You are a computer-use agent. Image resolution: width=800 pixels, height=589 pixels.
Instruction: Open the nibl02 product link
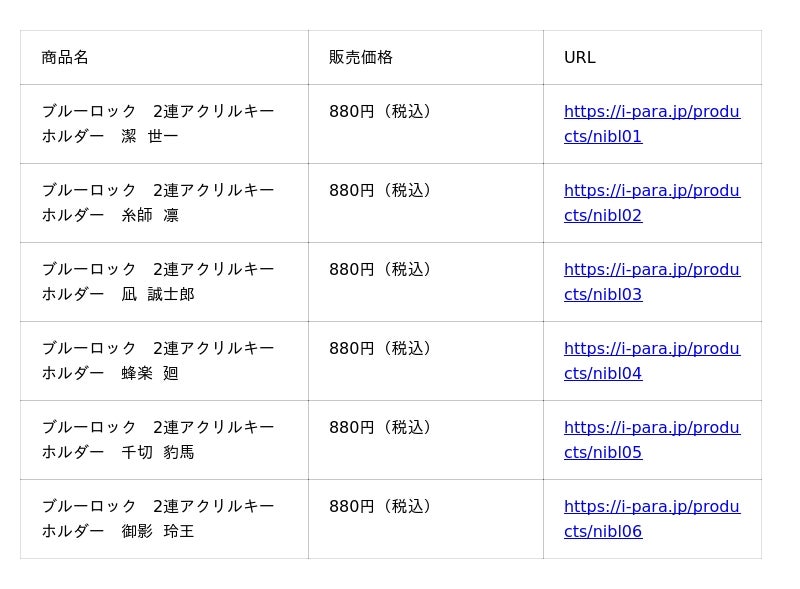(x=652, y=203)
